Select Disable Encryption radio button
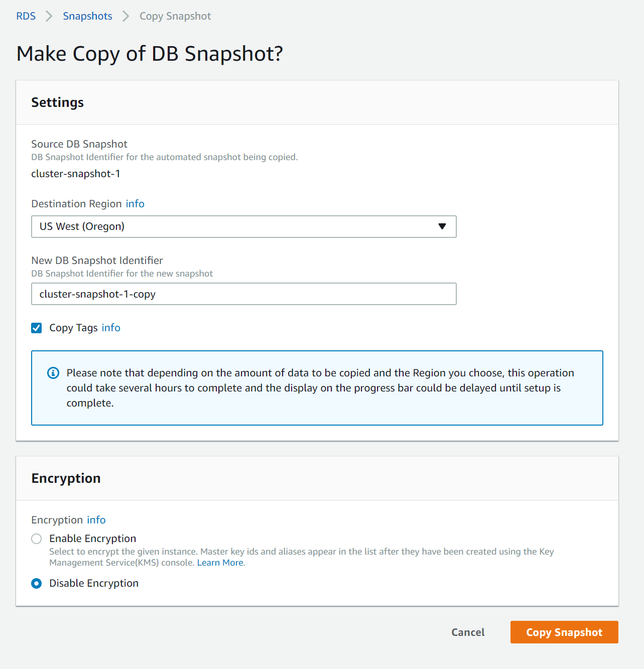This screenshot has height=669, width=644. (x=37, y=584)
